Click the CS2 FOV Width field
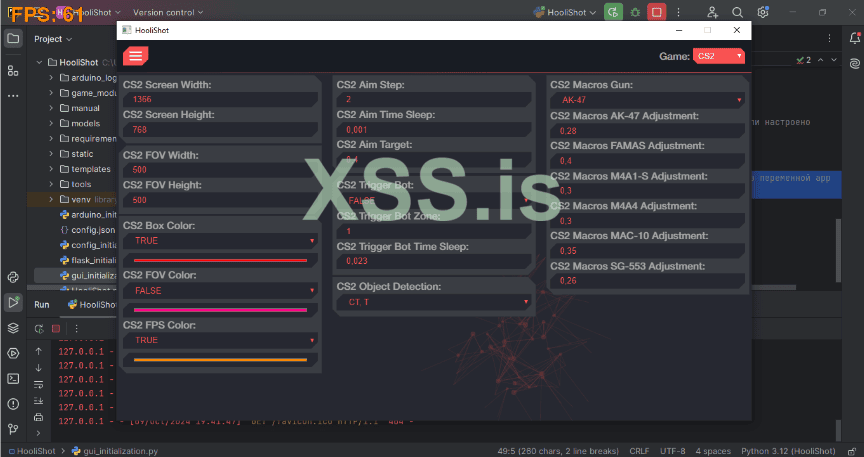Screen dimensions: 864x457 (x=220, y=170)
